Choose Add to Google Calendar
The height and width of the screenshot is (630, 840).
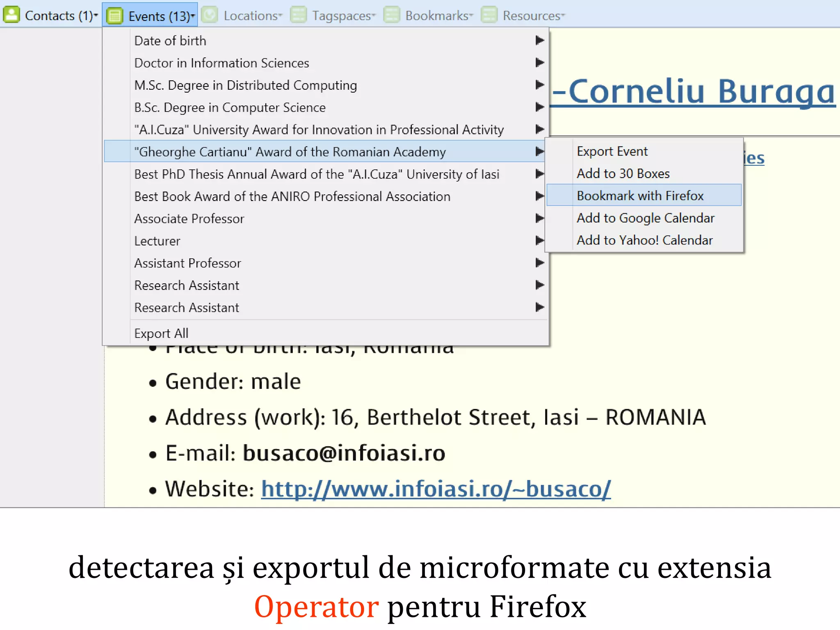644,217
